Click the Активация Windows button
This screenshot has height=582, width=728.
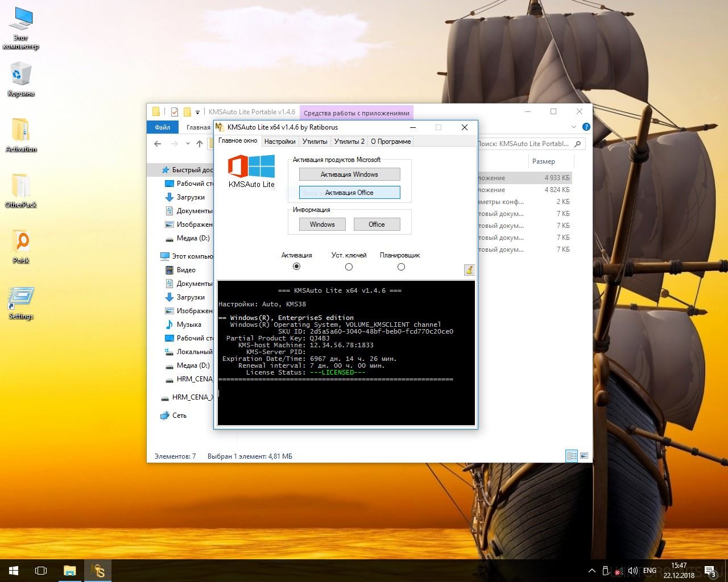(349, 174)
